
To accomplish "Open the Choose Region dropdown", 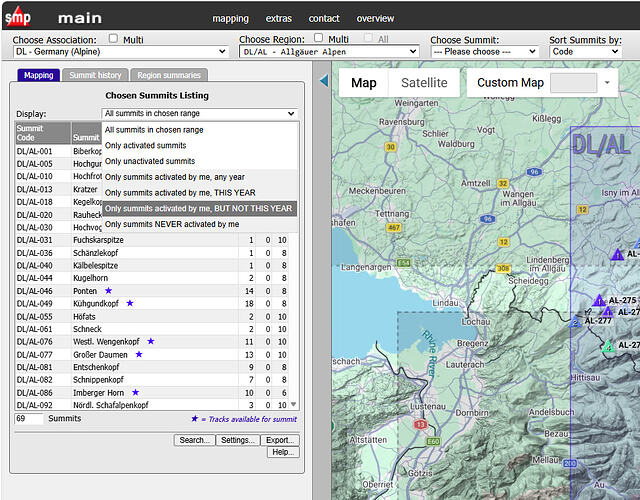I will (x=329, y=52).
